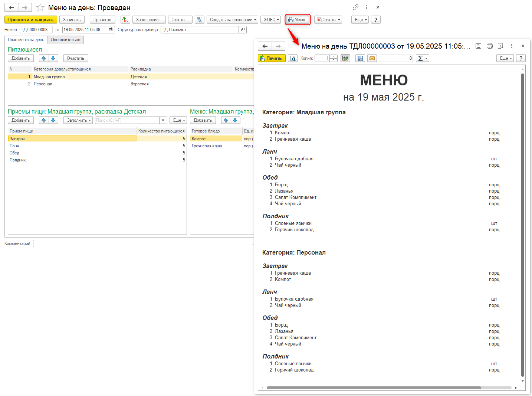This screenshot has height=396, width=532.
Task: Open the document structure icon
Action: [200, 20]
